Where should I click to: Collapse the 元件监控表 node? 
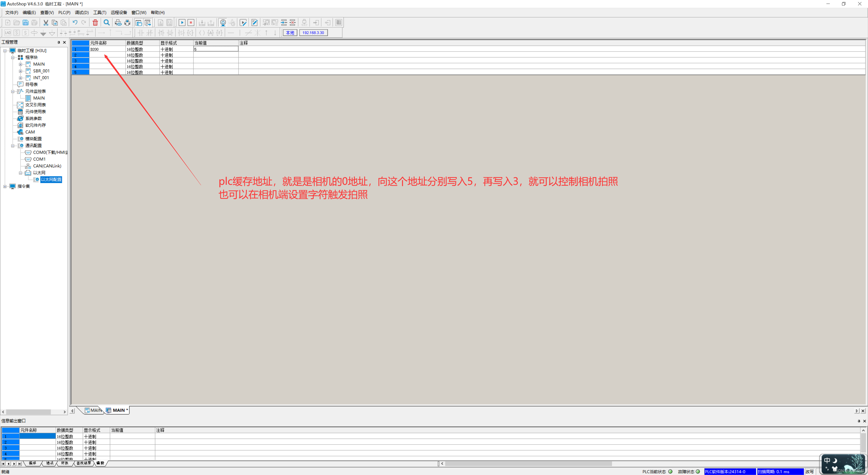coord(13,91)
